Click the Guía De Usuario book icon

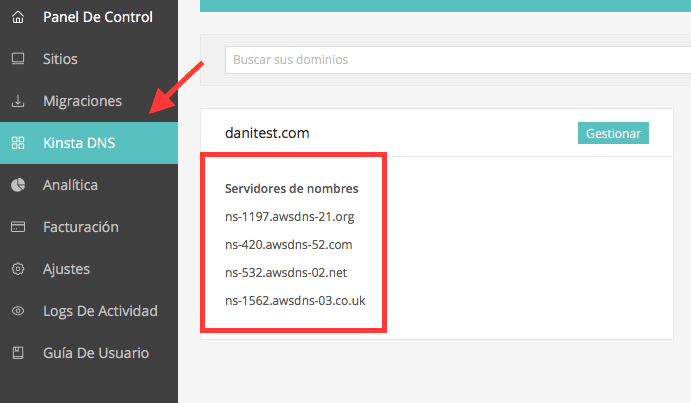tap(18, 353)
